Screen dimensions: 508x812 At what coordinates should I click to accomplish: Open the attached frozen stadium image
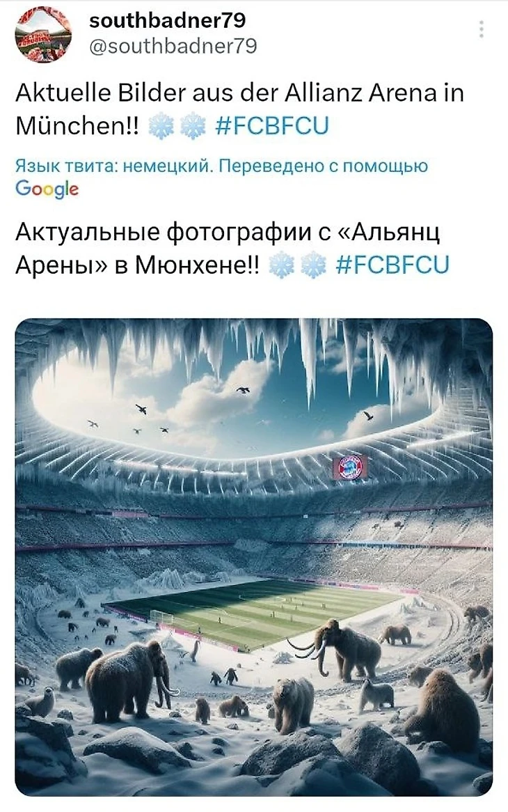pyautogui.click(x=254, y=556)
